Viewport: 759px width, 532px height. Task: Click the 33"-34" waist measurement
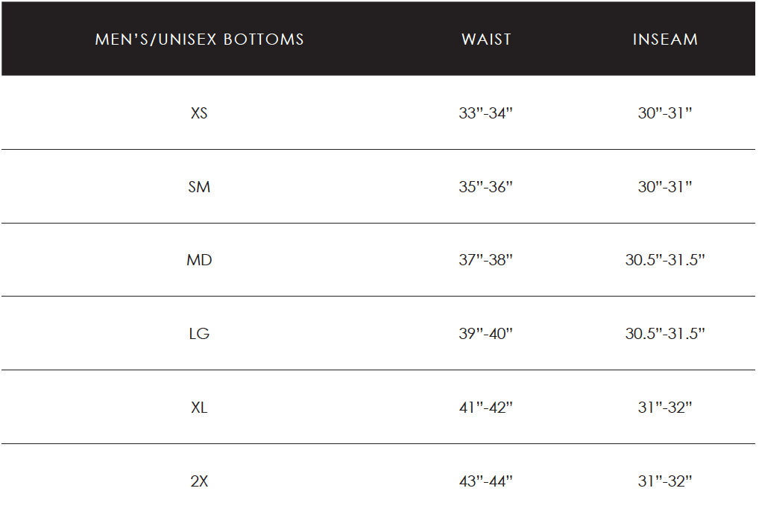(x=486, y=113)
